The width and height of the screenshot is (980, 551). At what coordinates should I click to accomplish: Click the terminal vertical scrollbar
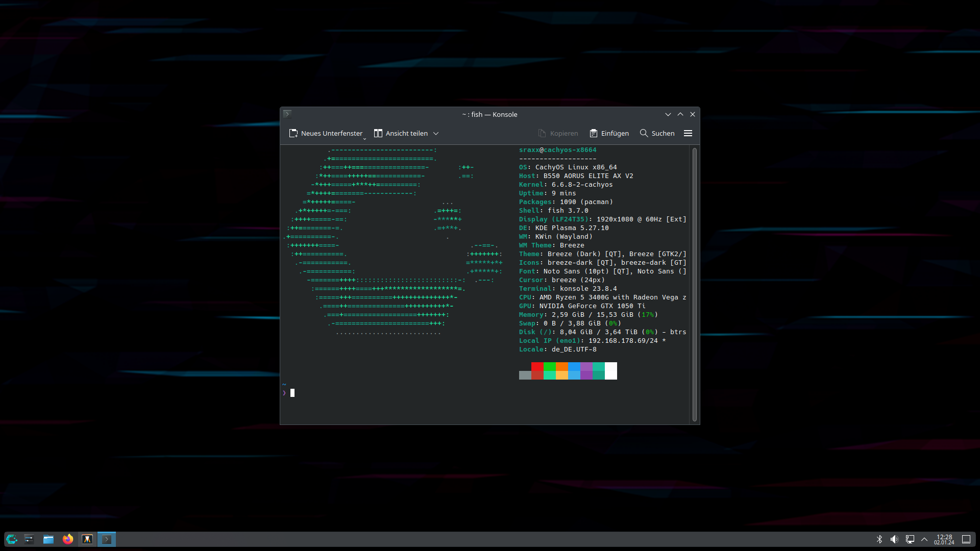tap(694, 284)
